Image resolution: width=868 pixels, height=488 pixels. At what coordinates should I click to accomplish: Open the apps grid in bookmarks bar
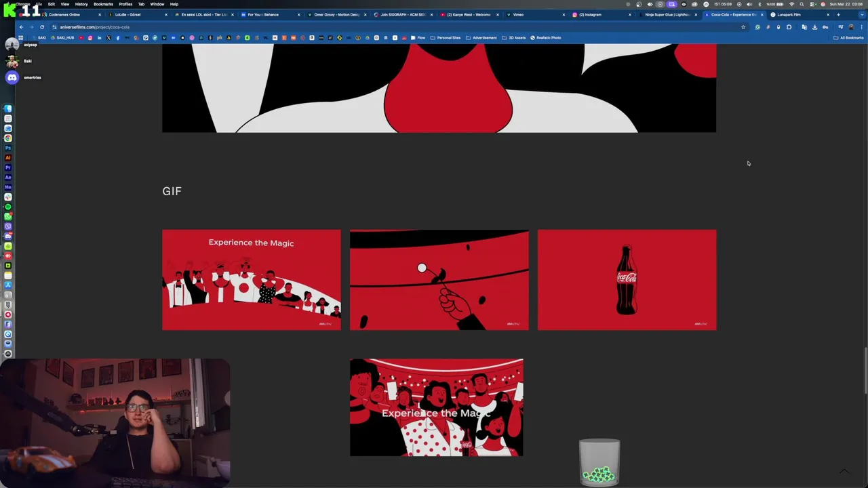pos(20,37)
